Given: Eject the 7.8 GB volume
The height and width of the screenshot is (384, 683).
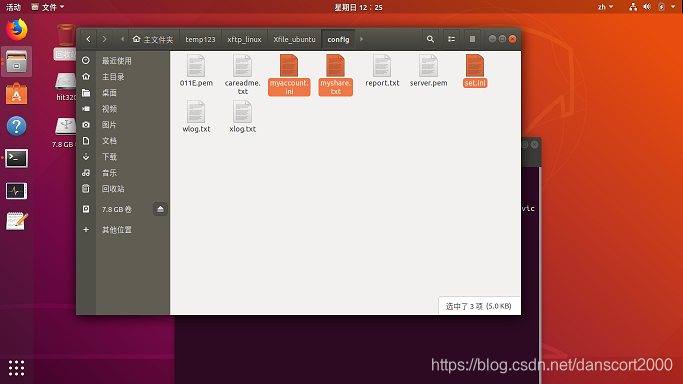Looking at the screenshot, I should point(160,209).
